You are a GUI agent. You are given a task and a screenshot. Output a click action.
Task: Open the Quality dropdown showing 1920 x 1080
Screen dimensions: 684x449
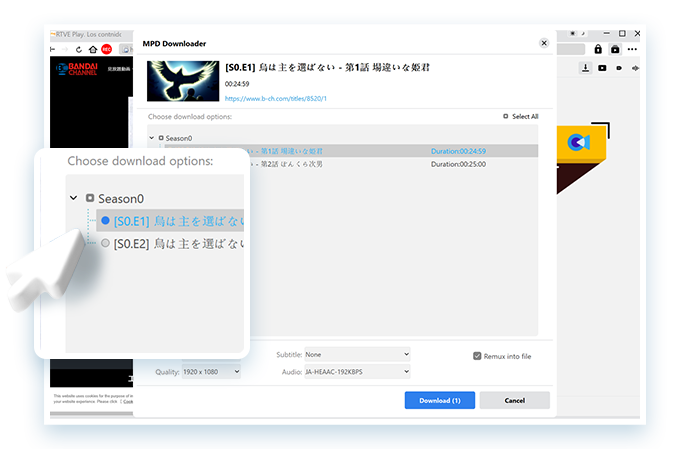(x=211, y=372)
